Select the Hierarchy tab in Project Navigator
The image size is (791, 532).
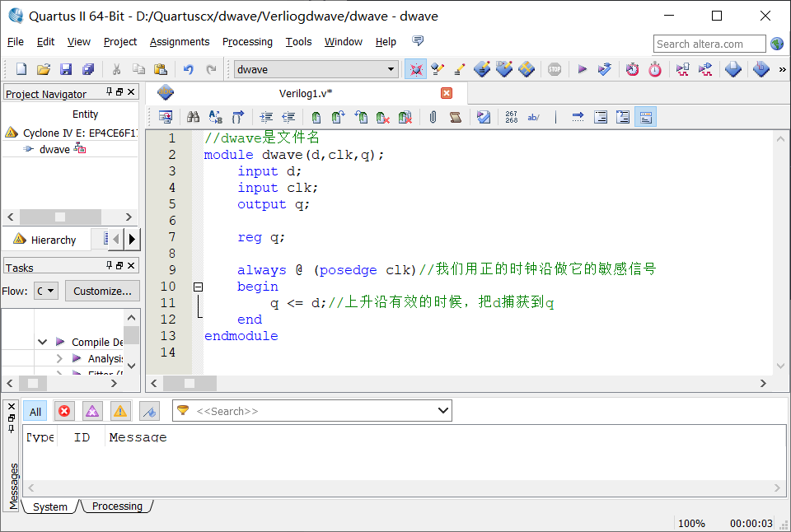[x=46, y=240]
